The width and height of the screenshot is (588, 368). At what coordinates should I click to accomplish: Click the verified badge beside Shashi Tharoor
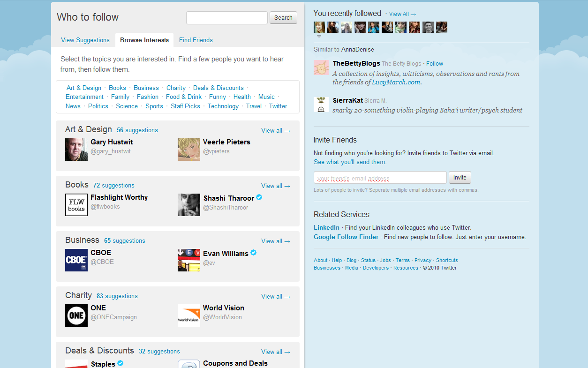259,197
